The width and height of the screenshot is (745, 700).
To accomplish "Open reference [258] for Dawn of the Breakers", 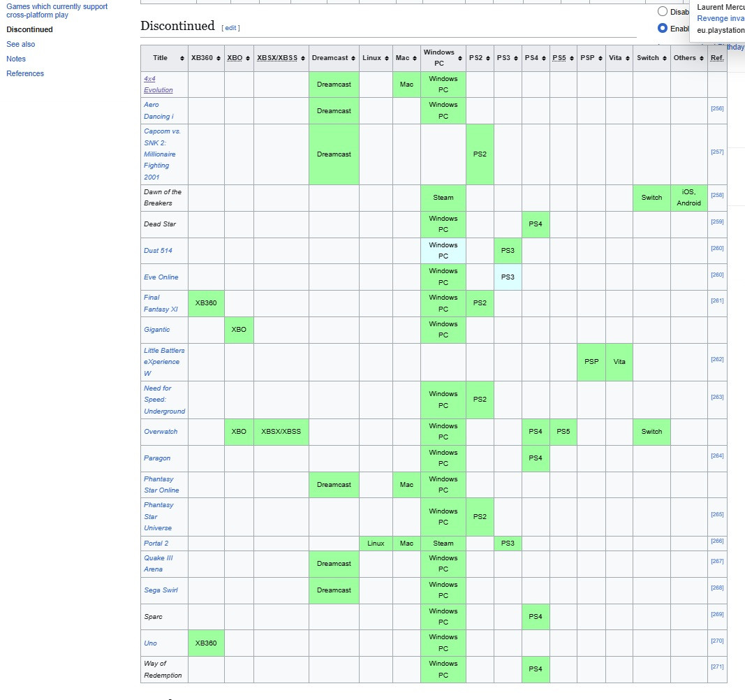I will (x=717, y=195).
